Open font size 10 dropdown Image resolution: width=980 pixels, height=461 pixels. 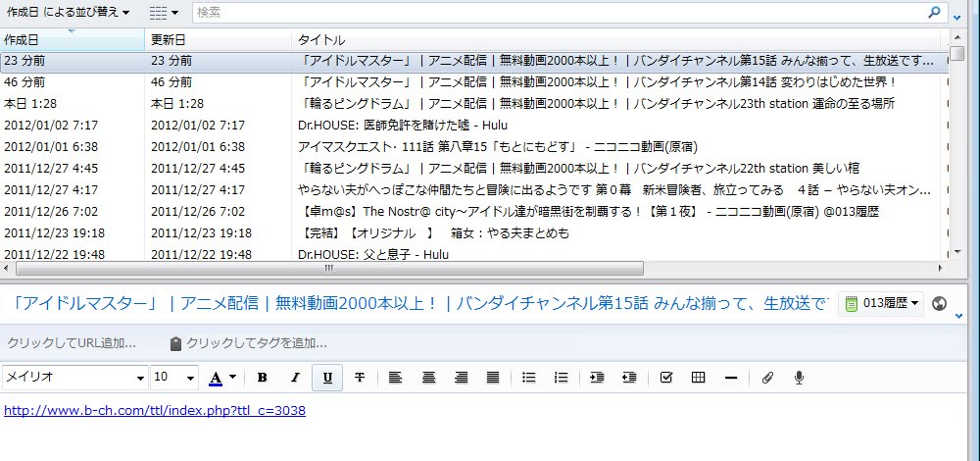tap(174, 378)
